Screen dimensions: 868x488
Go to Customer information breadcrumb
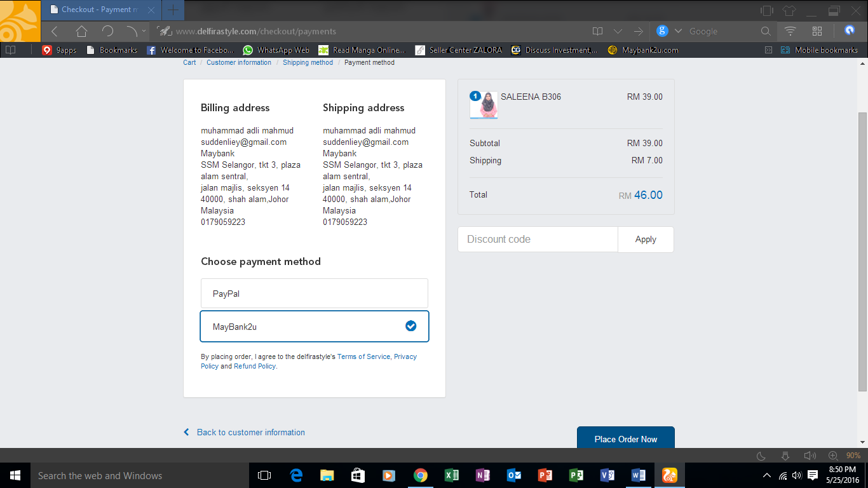coord(239,62)
